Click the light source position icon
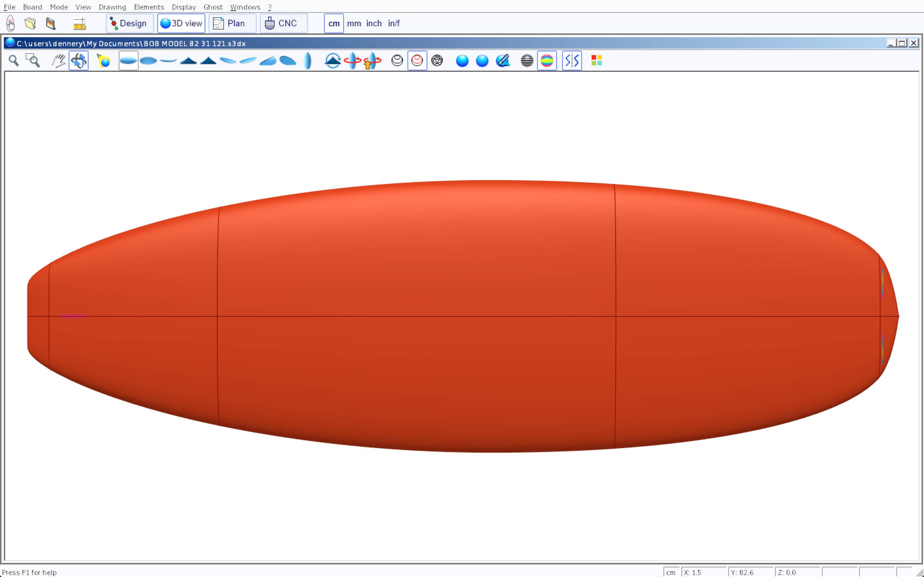The image size is (924, 577). click(x=104, y=61)
